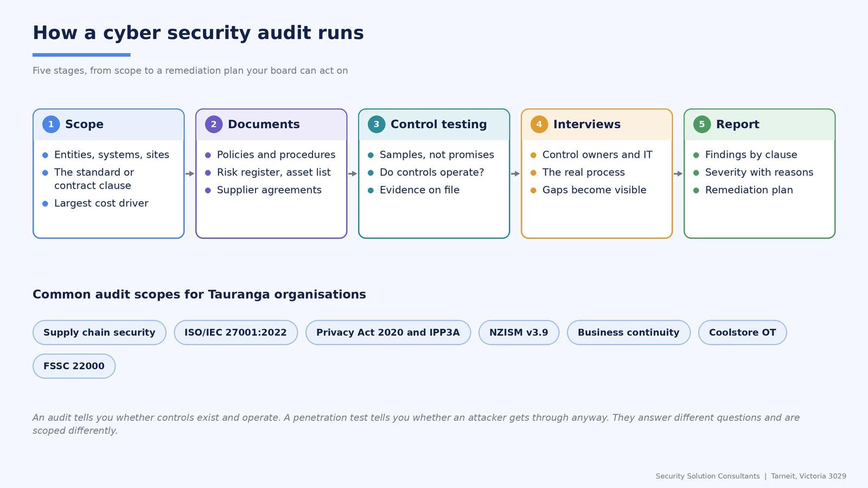Choose the Privacy Act 2020 and IPP3A chip

click(388, 332)
